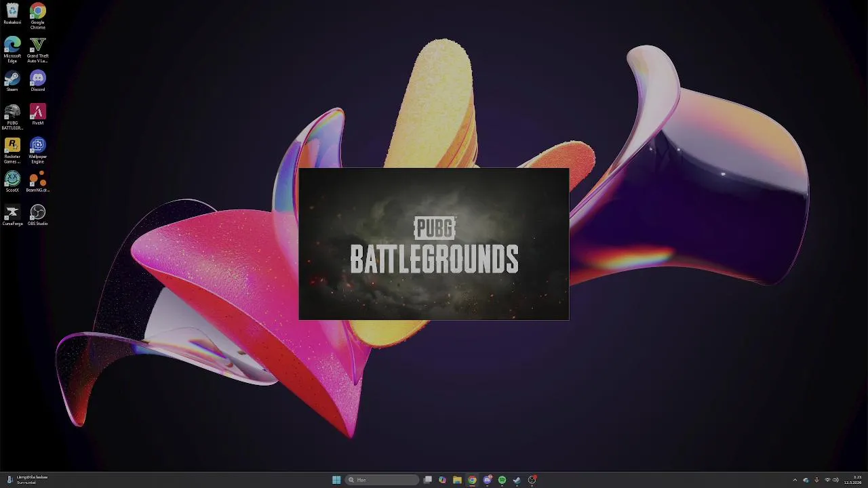Switch to Steam in the taskbar
Image resolution: width=868 pixels, height=488 pixels.
coord(517,480)
